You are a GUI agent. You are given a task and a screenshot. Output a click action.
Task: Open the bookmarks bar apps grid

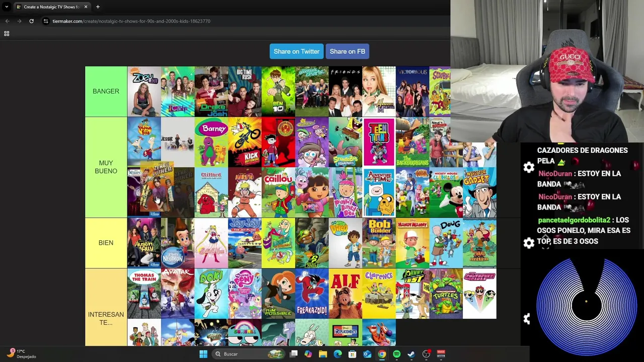pos(7,33)
